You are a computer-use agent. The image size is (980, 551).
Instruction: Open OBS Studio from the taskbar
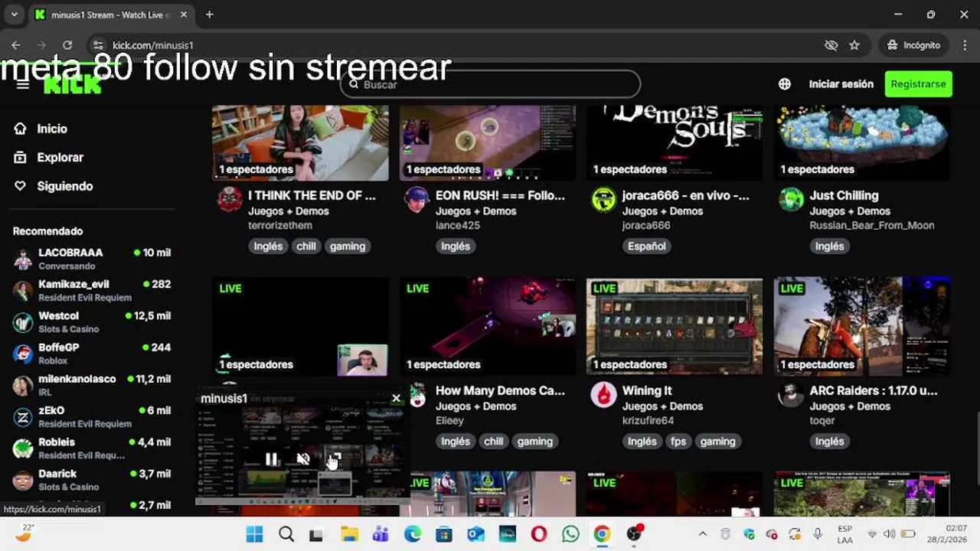point(634,534)
